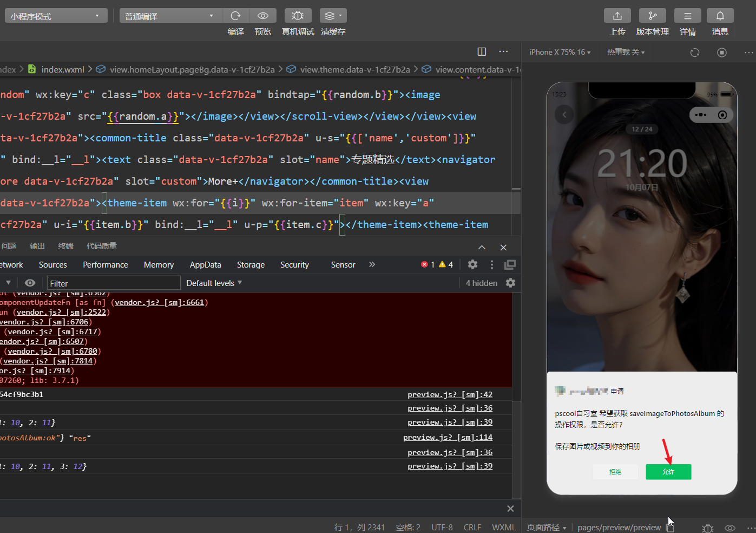Open the hot reload dropdown

[x=626, y=53]
